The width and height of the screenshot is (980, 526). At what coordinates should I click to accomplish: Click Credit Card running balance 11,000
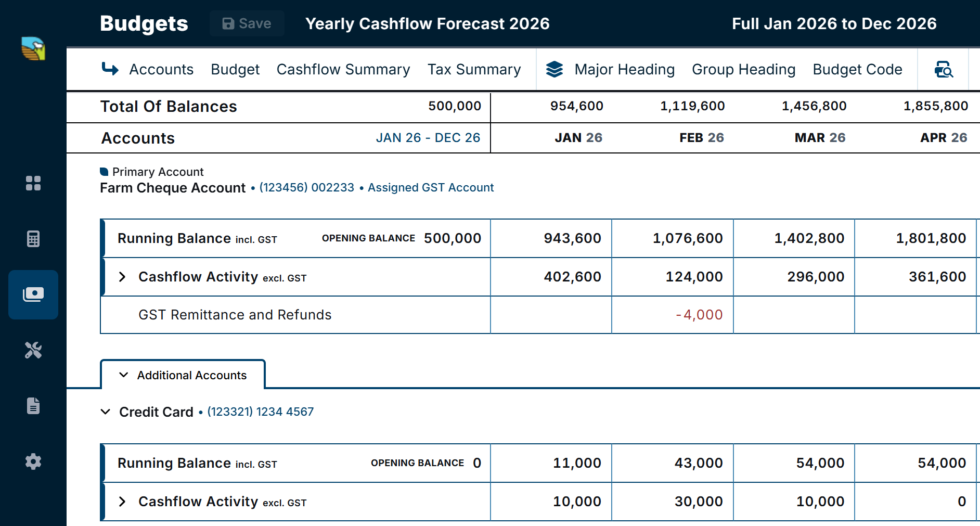[x=551, y=463]
